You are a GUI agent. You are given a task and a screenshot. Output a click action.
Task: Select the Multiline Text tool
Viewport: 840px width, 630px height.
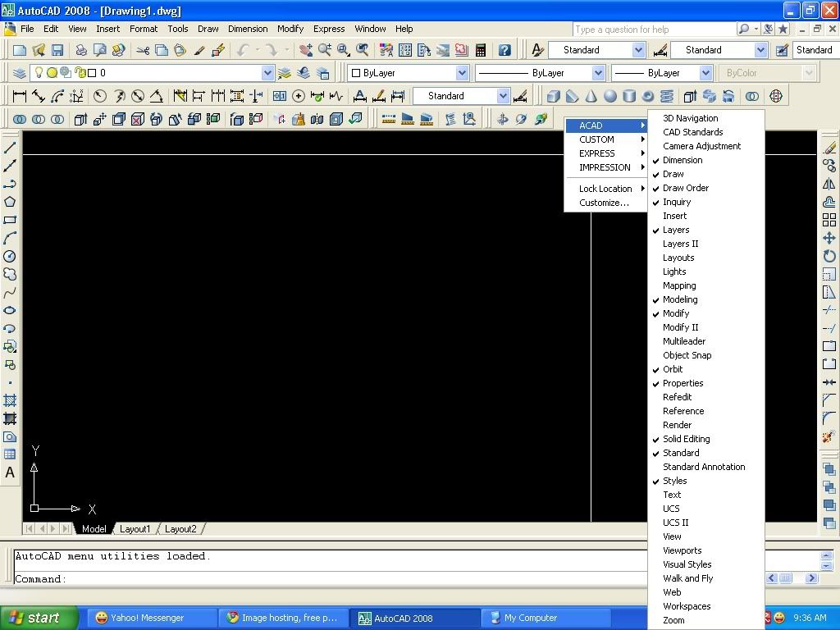point(10,472)
